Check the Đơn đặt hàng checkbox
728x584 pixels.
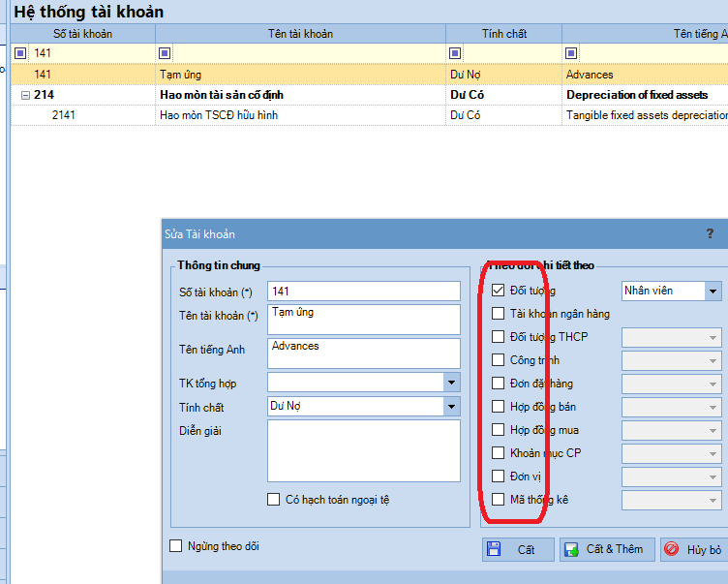[498, 384]
